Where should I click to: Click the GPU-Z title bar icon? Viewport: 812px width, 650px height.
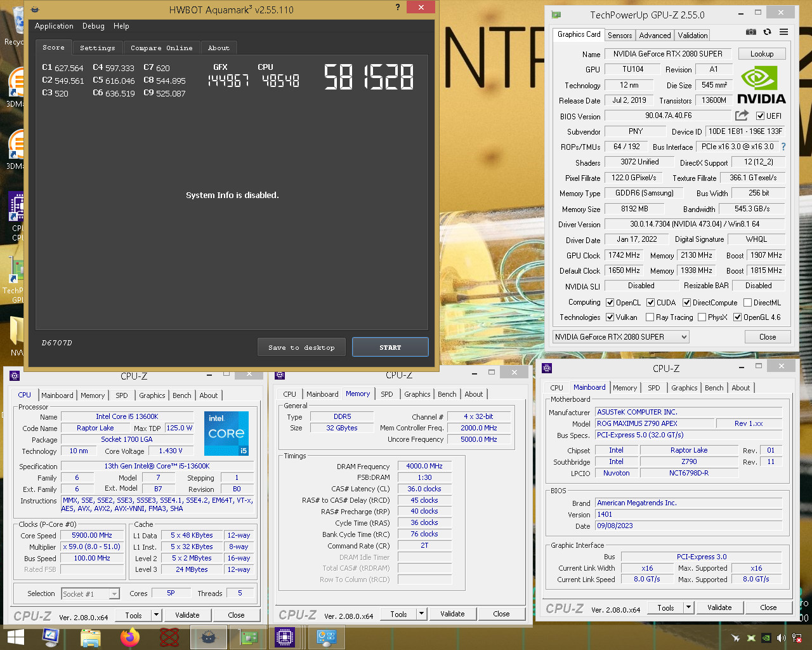coord(556,15)
